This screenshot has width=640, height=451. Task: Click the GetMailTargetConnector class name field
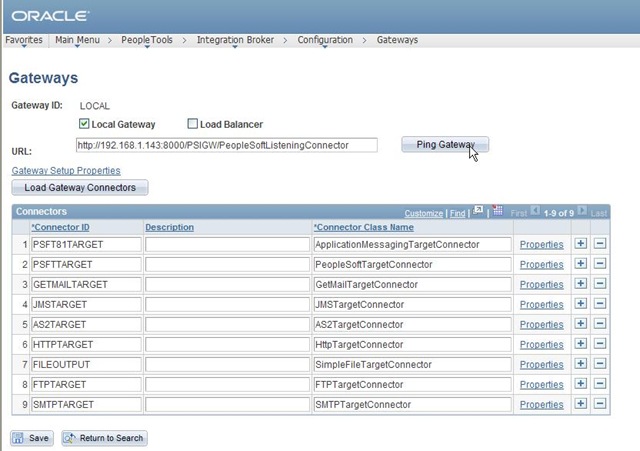click(x=412, y=284)
